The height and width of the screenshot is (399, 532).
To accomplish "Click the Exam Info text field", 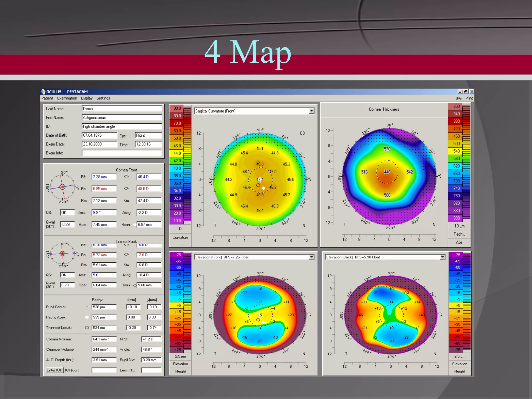I will click(122, 153).
